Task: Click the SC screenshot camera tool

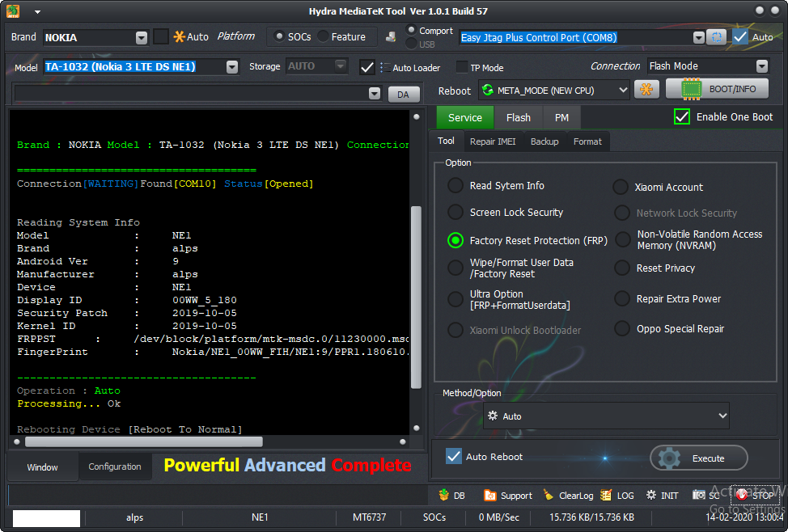Action: tap(706, 496)
